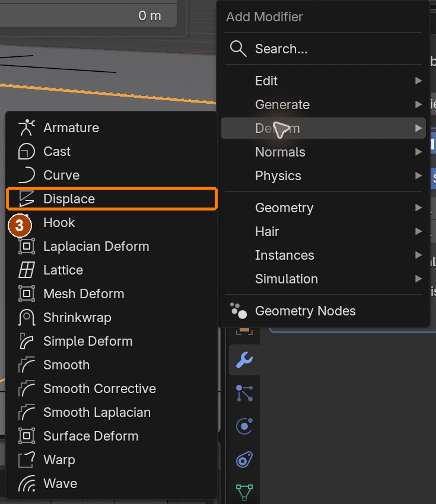
Task: Expand the Normals submenu arrow
Action: click(418, 152)
